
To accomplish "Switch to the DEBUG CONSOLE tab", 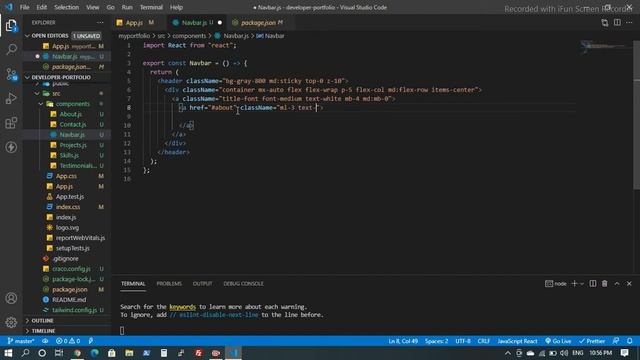I will tap(243, 284).
